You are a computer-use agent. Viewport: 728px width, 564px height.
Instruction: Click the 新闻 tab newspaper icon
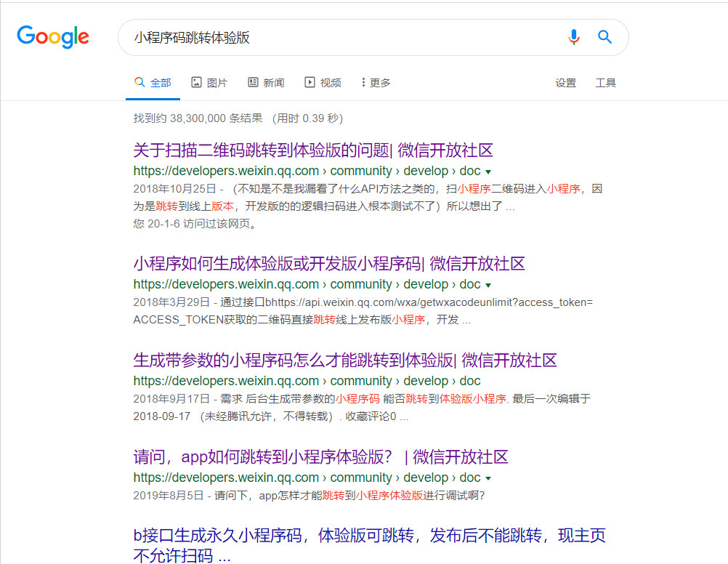pyautogui.click(x=253, y=82)
